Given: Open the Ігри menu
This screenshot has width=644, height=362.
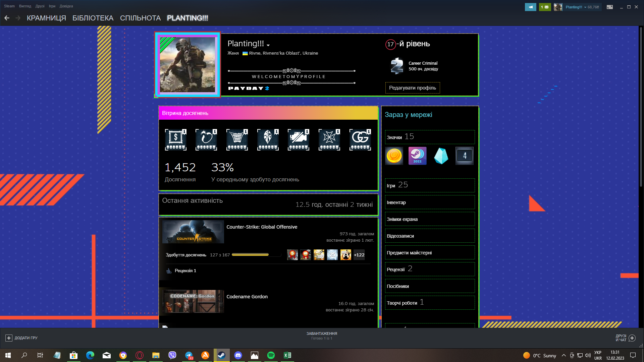Looking at the screenshot, I should click(x=52, y=6).
